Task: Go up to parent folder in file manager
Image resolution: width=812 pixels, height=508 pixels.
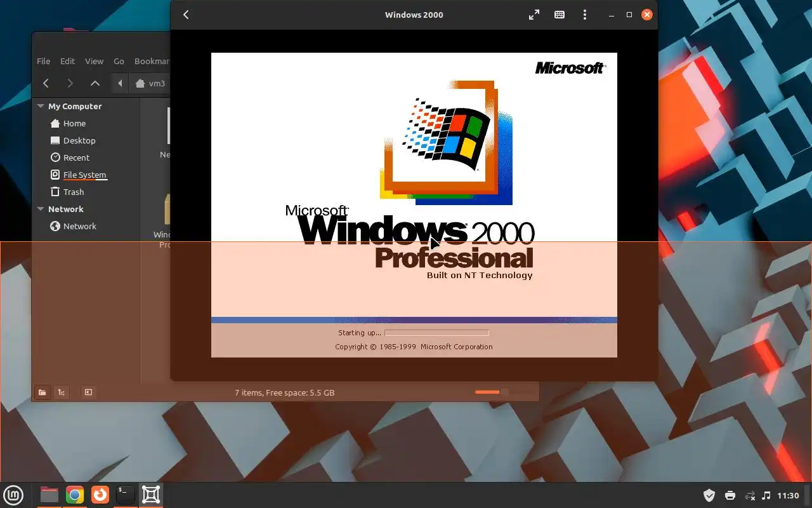Action: (95, 83)
